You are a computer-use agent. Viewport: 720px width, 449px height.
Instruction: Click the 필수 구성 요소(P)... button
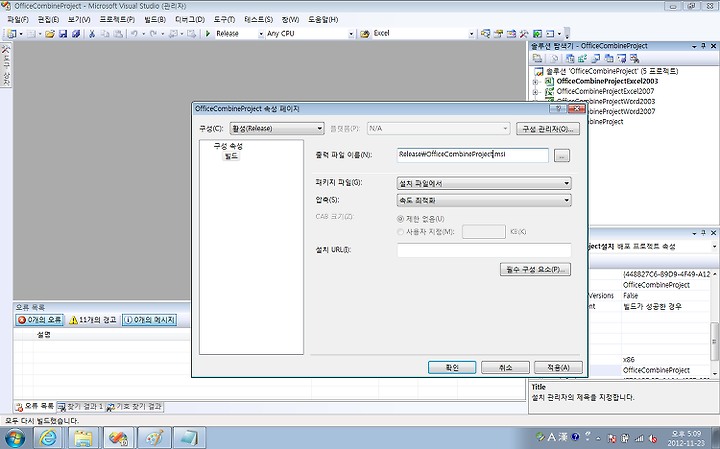(x=535, y=269)
